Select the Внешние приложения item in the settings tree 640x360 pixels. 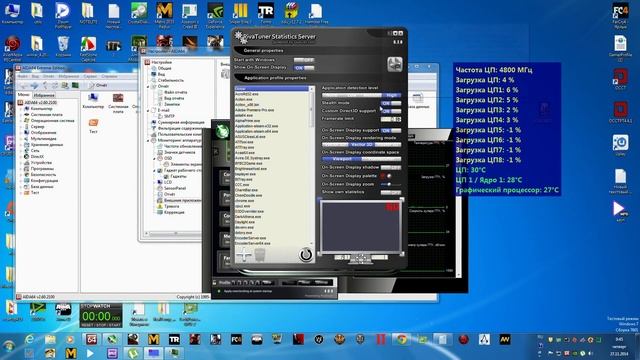coord(179,200)
